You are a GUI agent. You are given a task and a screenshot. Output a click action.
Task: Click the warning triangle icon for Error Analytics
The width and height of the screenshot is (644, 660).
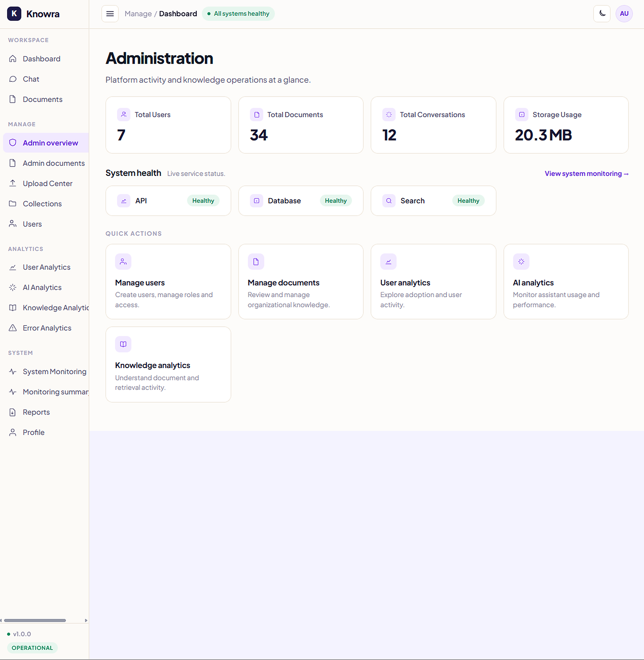[x=12, y=328]
